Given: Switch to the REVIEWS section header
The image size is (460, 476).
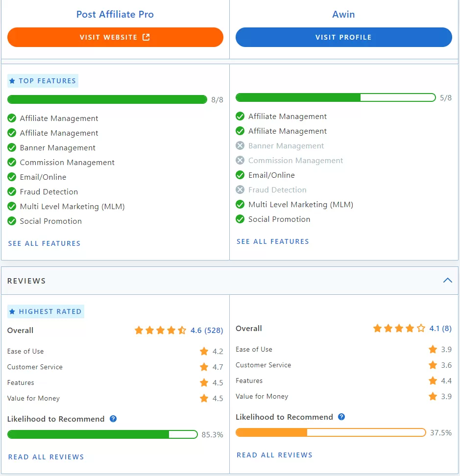Looking at the screenshot, I should coord(26,281).
